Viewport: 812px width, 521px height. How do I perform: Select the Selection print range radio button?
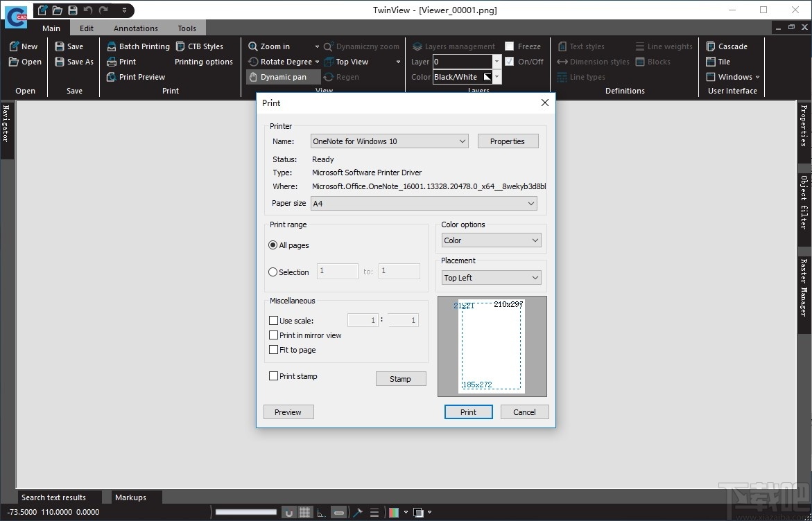273,272
